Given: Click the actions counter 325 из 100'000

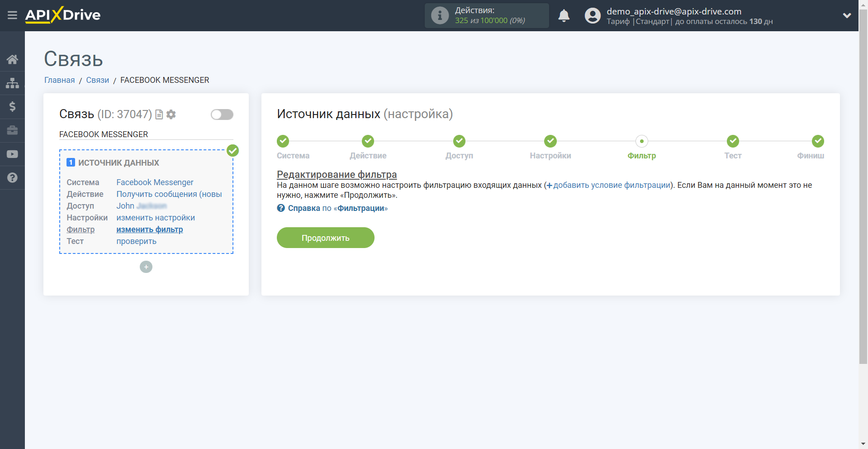Looking at the screenshot, I should point(490,21).
